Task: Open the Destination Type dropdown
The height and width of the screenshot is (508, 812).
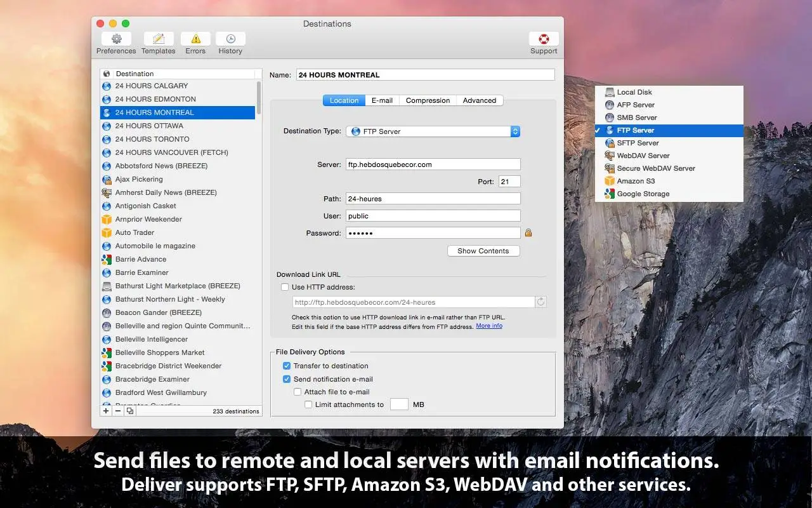Action: coord(433,131)
